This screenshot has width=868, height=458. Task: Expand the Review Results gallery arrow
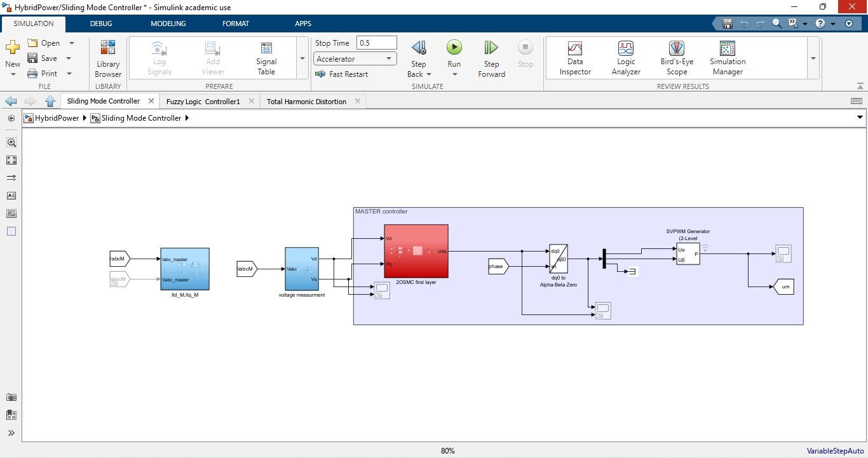(x=813, y=58)
